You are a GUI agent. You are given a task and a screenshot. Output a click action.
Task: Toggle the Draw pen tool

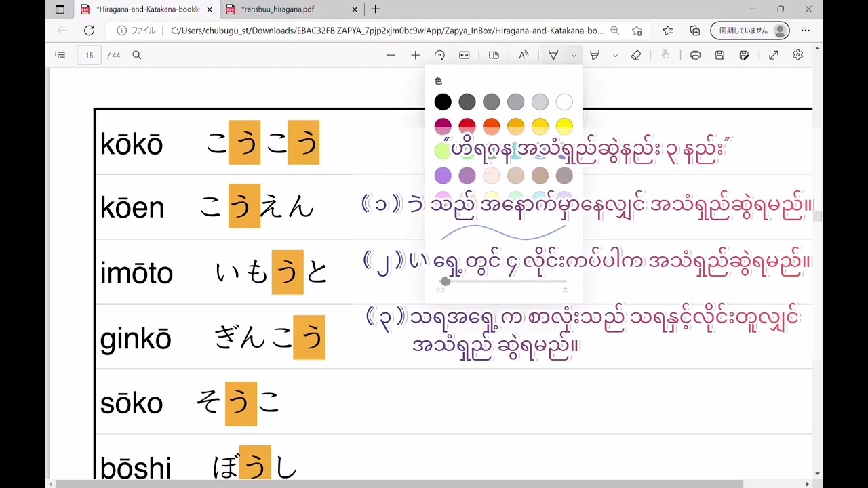553,55
